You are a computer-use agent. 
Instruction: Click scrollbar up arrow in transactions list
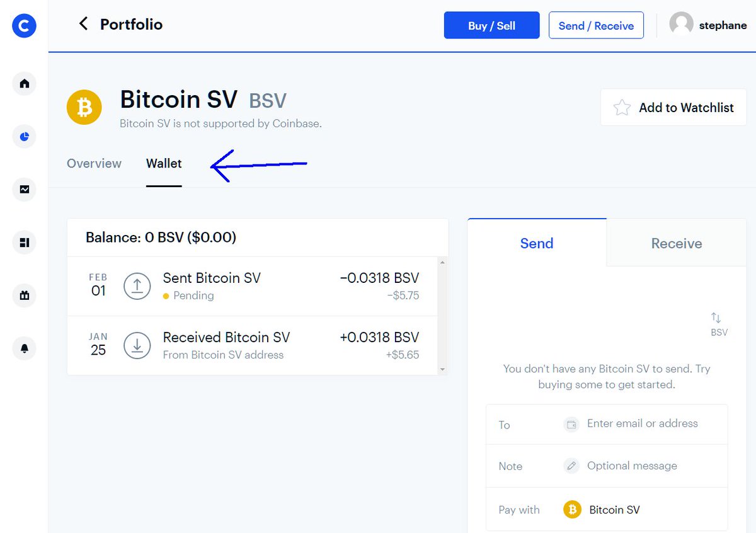442,262
